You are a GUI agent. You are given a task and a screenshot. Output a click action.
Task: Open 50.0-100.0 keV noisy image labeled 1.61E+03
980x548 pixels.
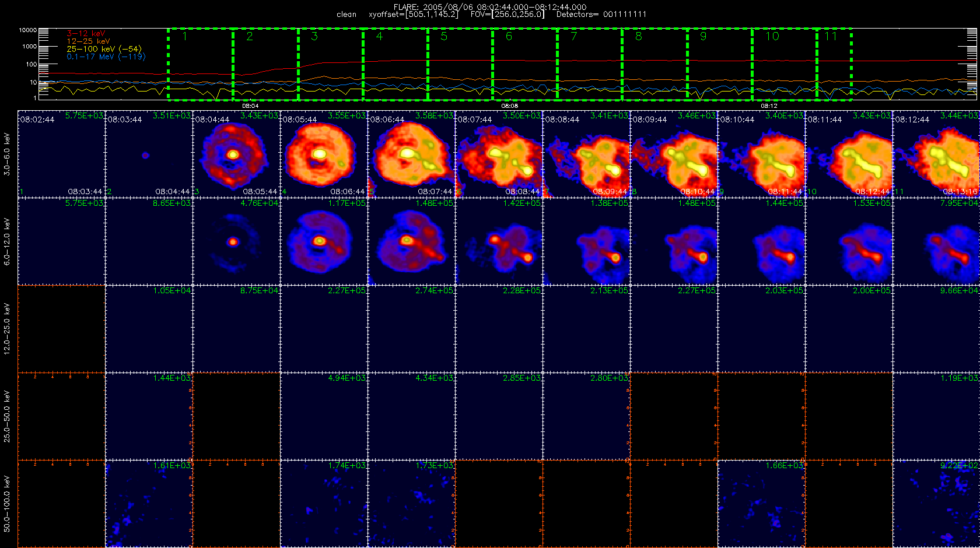click(x=149, y=504)
